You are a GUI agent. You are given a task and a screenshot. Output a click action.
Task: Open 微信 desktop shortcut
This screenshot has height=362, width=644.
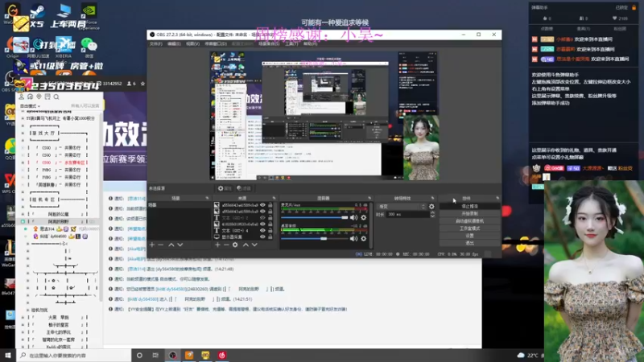pos(89,47)
